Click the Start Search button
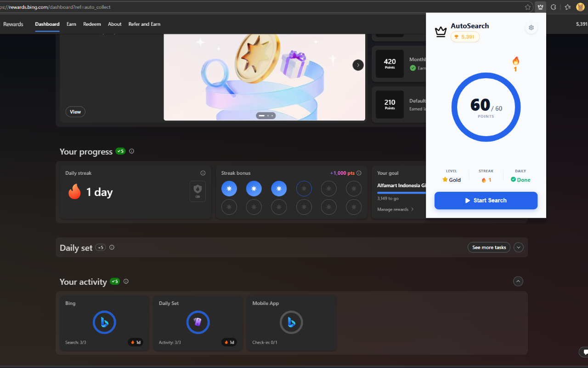 486,201
